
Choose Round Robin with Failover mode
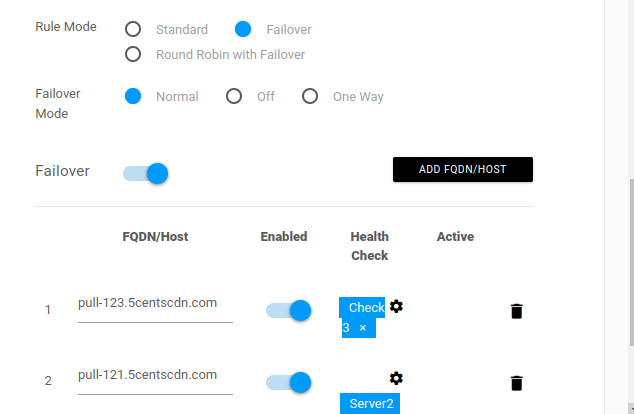[x=133, y=54]
